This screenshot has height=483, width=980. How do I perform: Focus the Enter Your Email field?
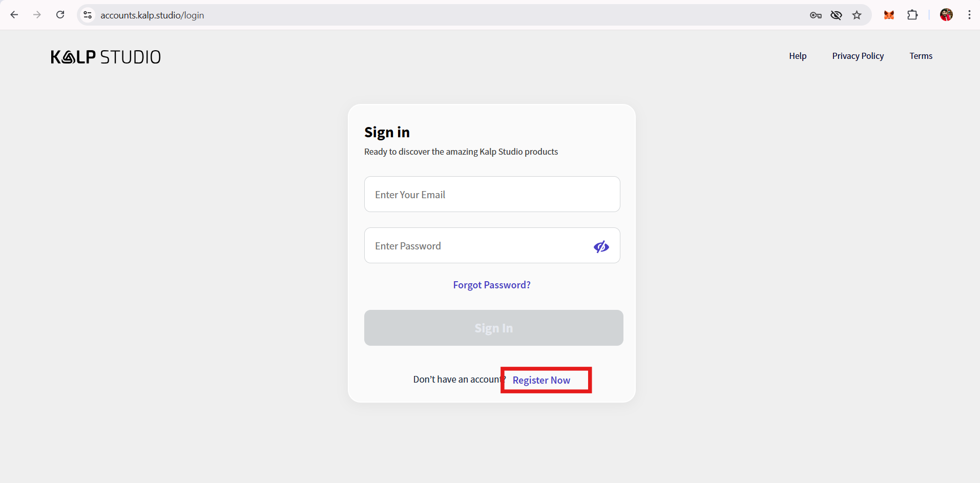pyautogui.click(x=492, y=194)
